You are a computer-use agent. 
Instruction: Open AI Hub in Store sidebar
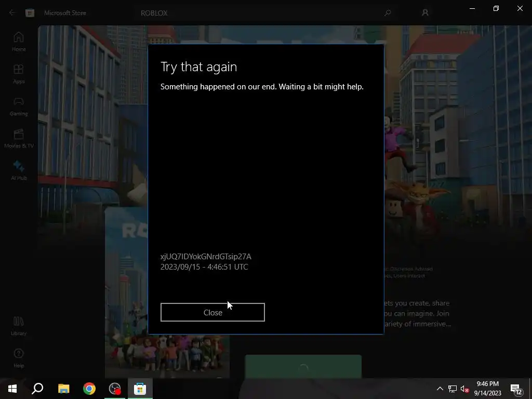point(19,170)
